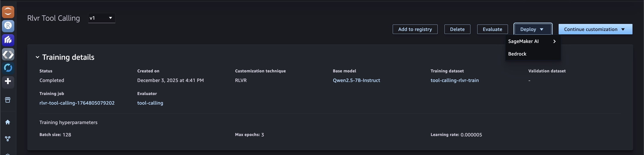Open the tool-calling evaluator link

[150, 103]
